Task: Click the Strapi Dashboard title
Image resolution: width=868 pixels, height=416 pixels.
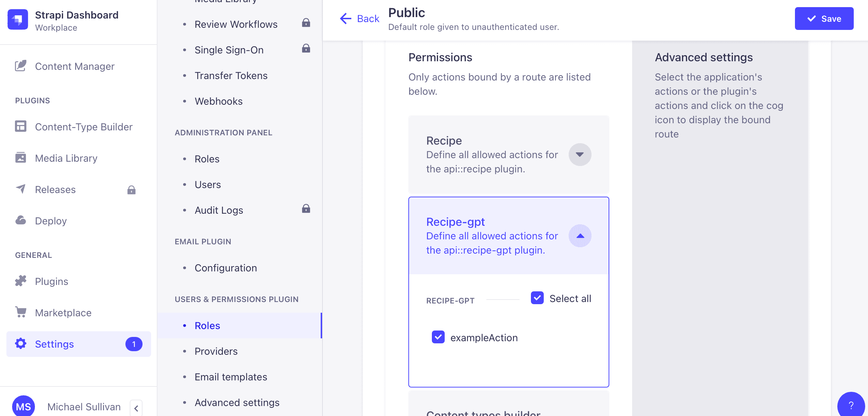Action: click(x=77, y=15)
